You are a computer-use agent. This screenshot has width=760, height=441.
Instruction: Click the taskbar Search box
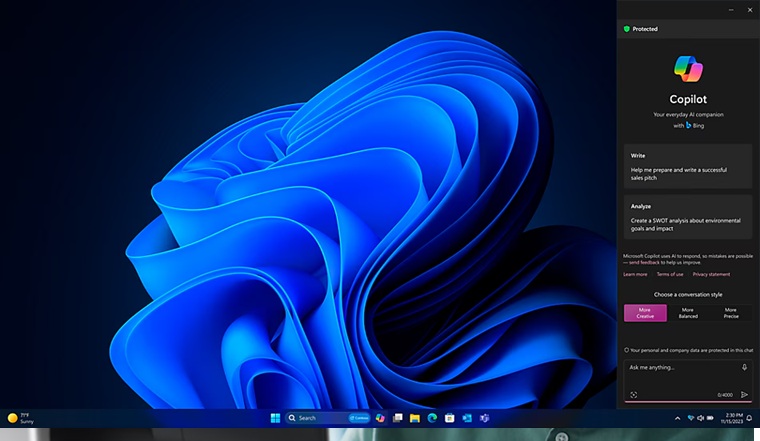(x=328, y=418)
